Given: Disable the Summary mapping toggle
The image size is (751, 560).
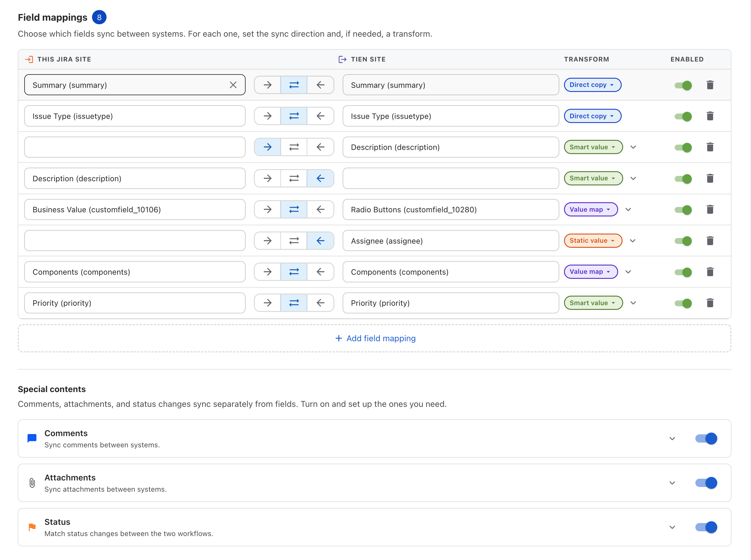Looking at the screenshot, I should 683,85.
